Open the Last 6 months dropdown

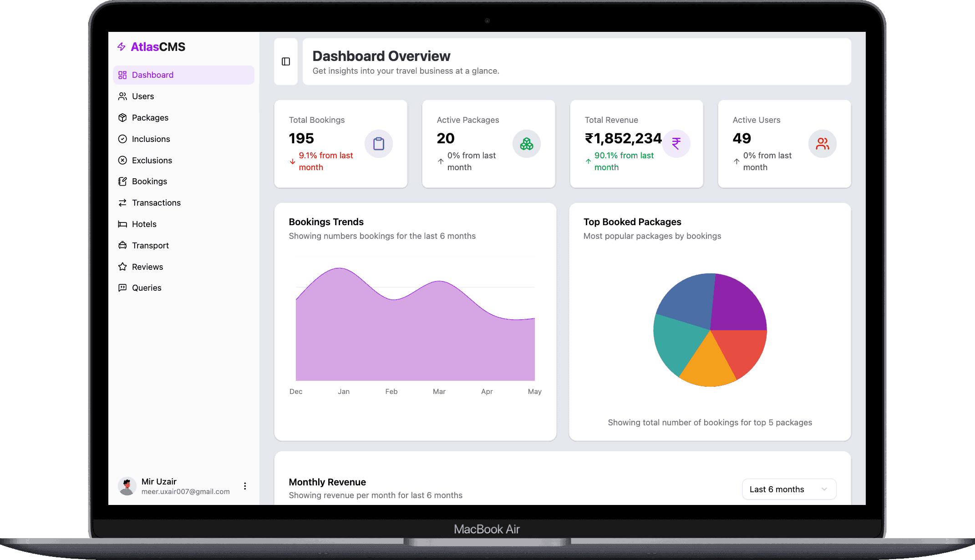pos(789,489)
